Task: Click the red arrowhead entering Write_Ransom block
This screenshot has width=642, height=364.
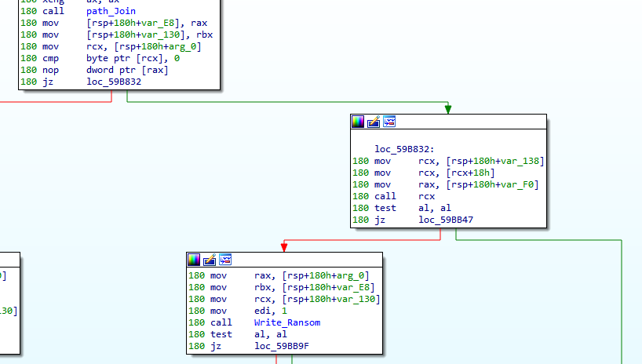Action: pos(283,247)
